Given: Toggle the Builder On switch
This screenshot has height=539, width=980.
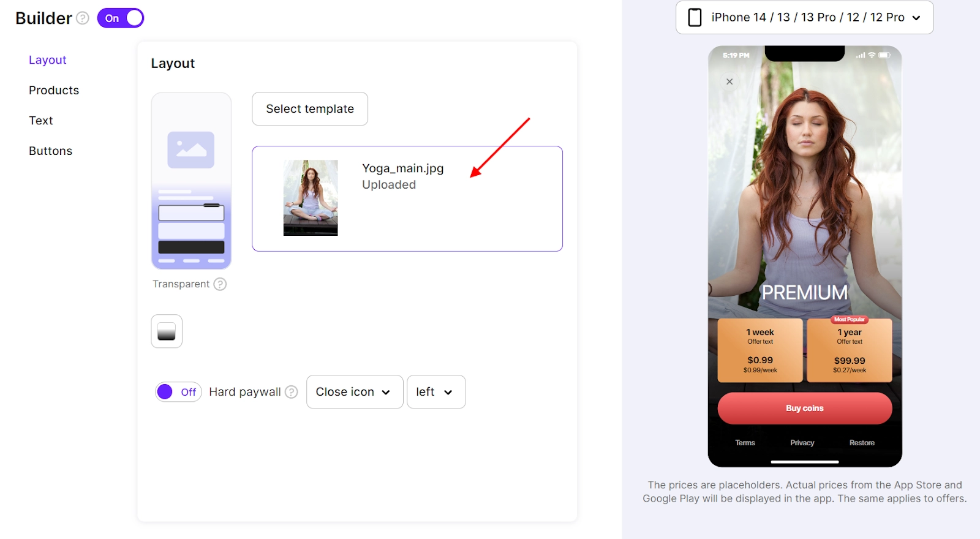Looking at the screenshot, I should coord(121,18).
